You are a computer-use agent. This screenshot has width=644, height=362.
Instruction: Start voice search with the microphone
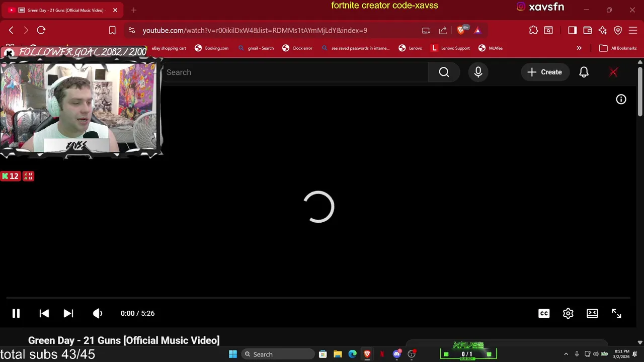[x=478, y=72]
